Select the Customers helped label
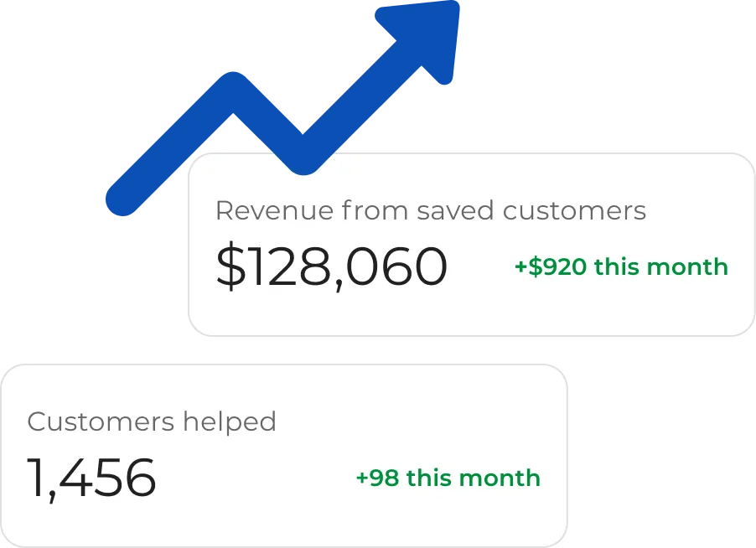 (x=152, y=421)
